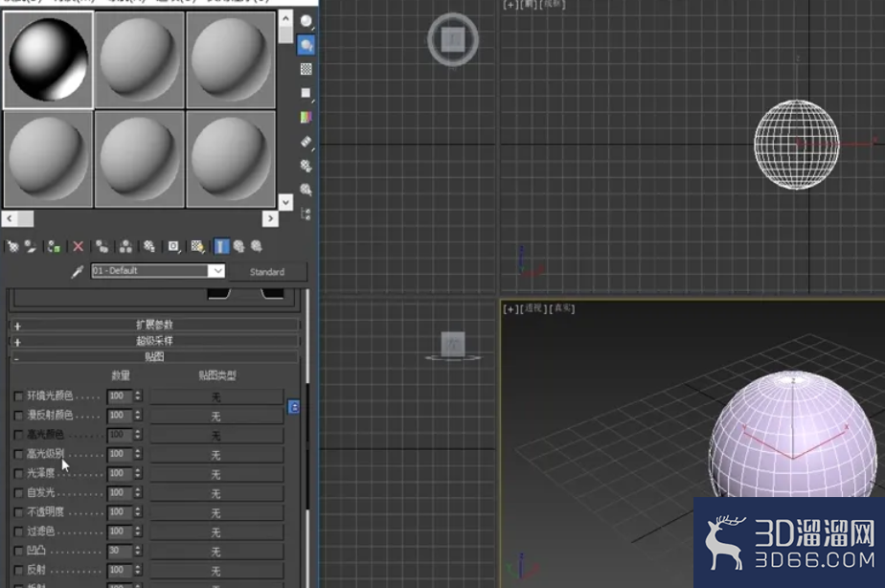The image size is (885, 588).
Task: Enable the 漫反射颜色 map checkbox
Action: (18, 416)
